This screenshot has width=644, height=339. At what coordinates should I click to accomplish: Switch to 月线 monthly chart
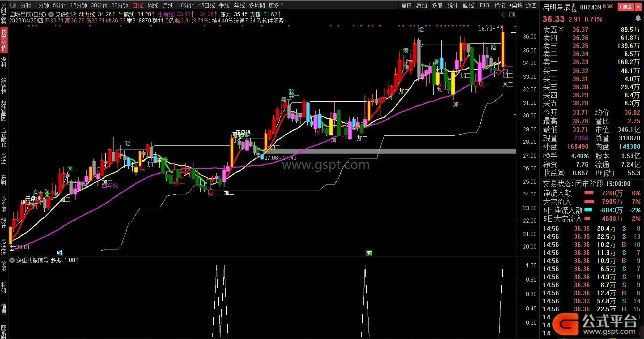[x=168, y=5]
